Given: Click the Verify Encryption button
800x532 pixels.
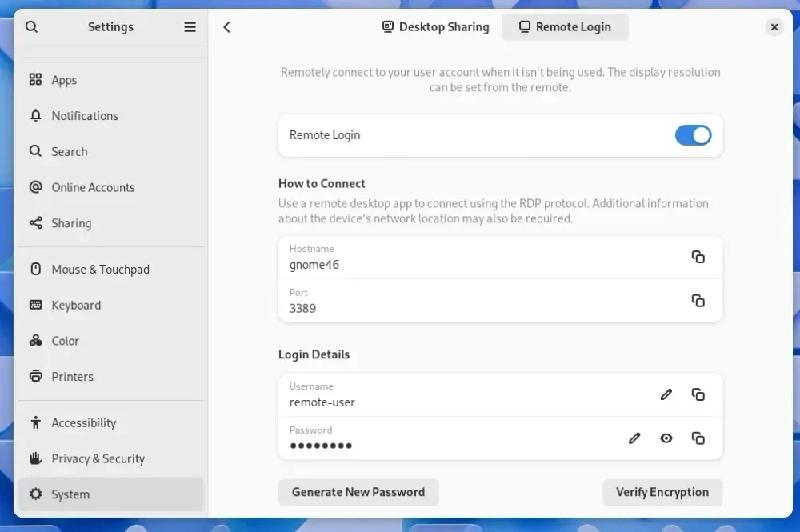Looking at the screenshot, I should 662,492.
